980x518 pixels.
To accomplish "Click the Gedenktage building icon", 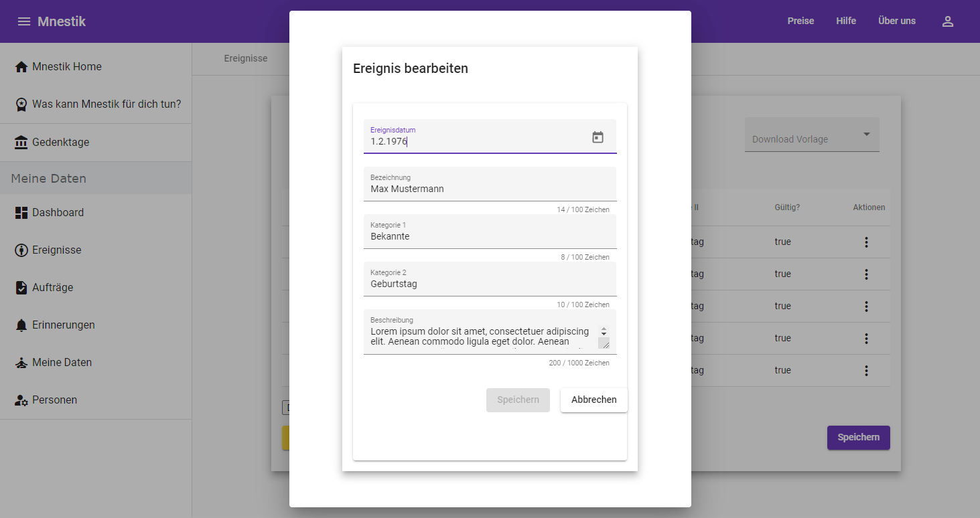I will coord(21,143).
